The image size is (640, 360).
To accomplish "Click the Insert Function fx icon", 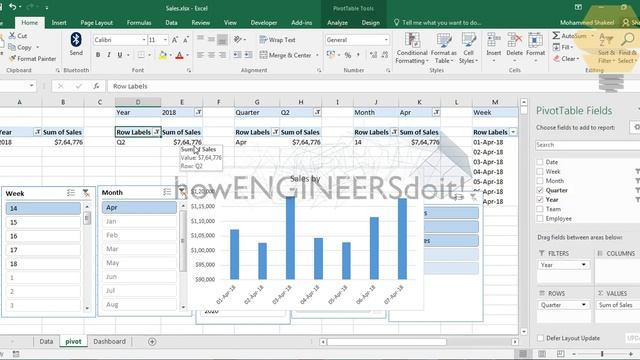I will (x=96, y=86).
